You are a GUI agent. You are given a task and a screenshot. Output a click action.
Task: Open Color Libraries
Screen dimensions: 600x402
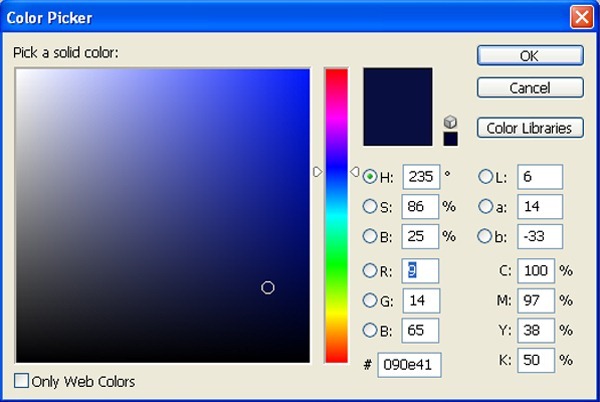point(530,128)
